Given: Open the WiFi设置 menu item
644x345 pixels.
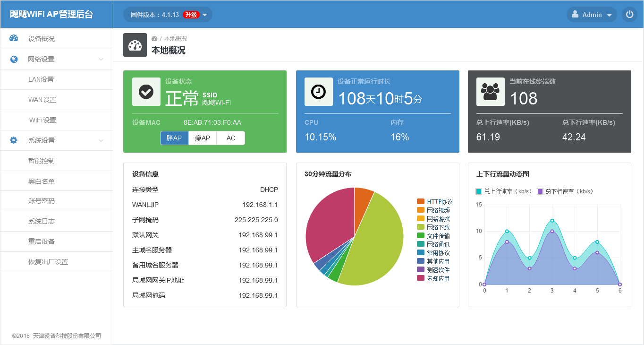Looking at the screenshot, I should click(x=42, y=120).
